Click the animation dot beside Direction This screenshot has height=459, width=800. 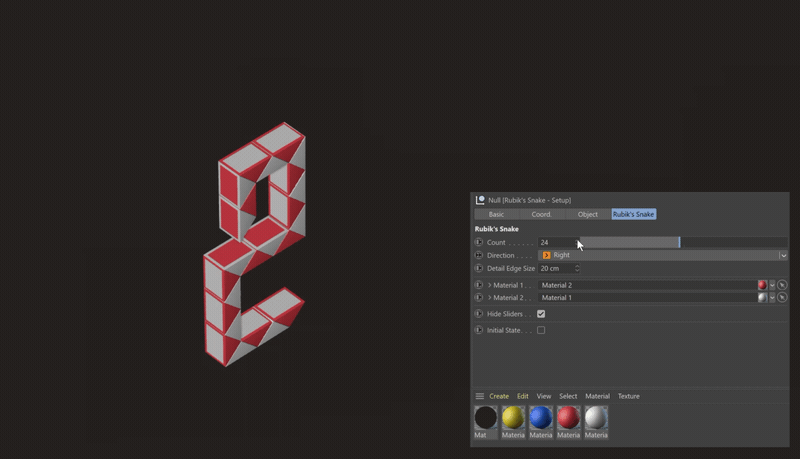(x=479, y=255)
